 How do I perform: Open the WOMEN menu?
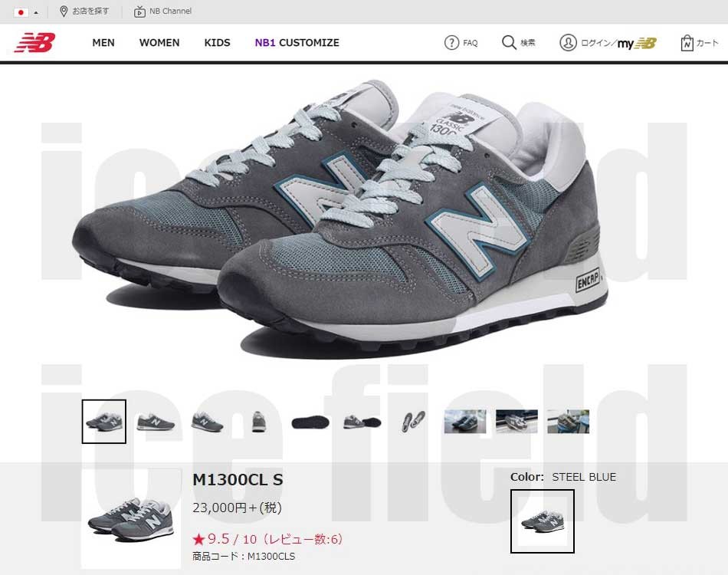159,43
